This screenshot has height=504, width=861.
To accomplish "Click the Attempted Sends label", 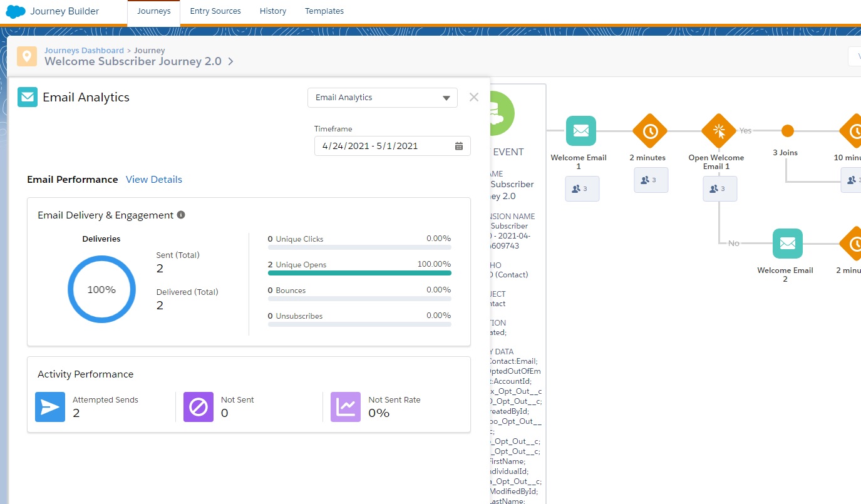I will pos(105,399).
